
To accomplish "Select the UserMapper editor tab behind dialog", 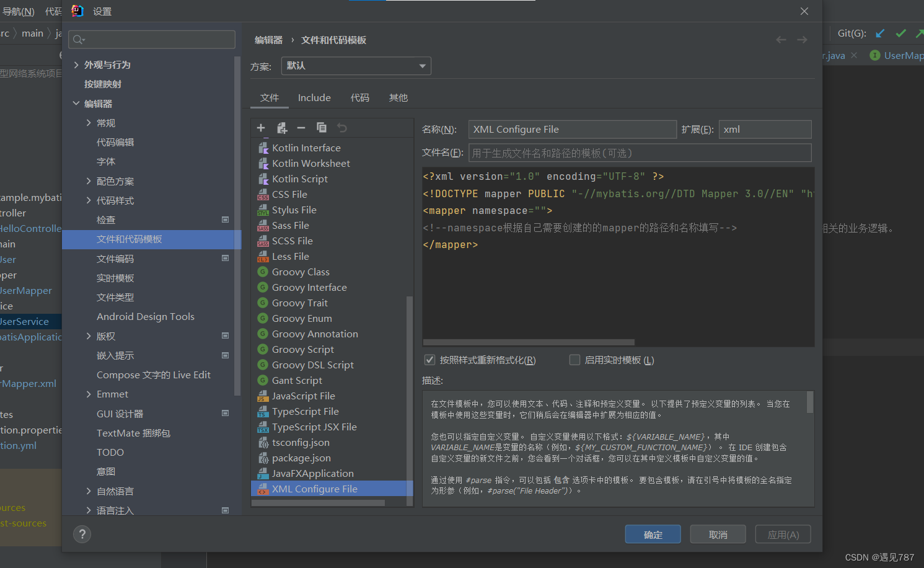I will (x=897, y=55).
